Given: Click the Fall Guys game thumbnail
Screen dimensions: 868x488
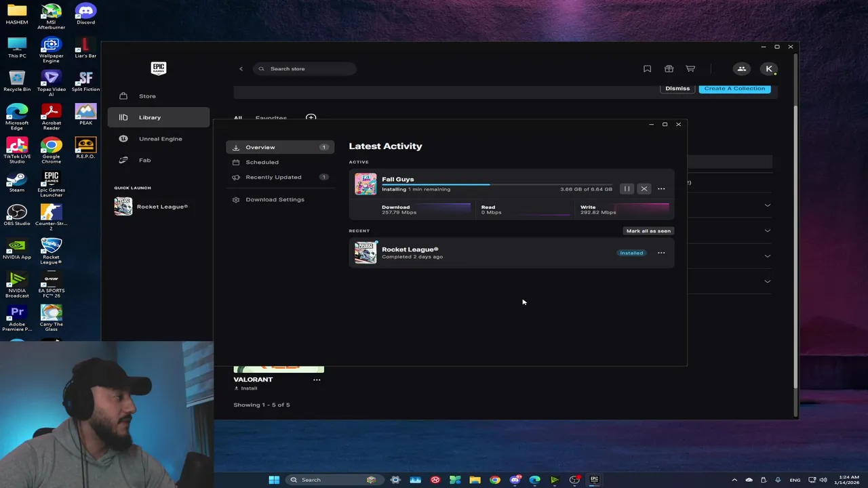Looking at the screenshot, I should (x=366, y=184).
